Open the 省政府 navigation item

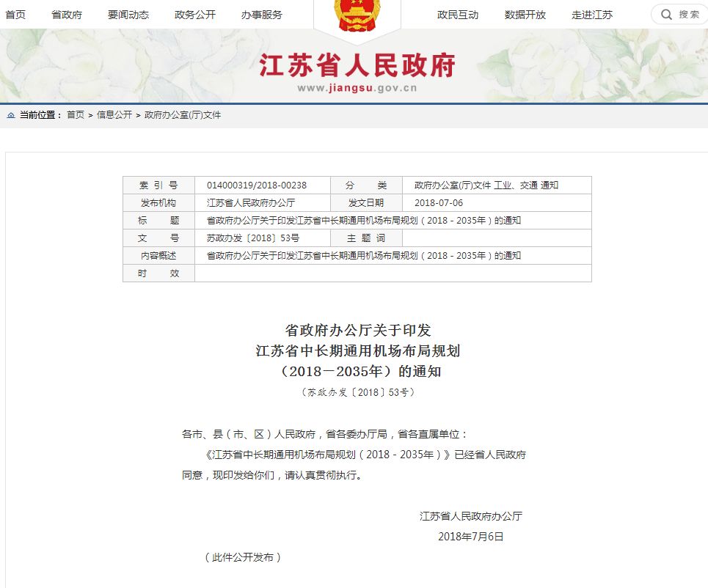click(67, 15)
